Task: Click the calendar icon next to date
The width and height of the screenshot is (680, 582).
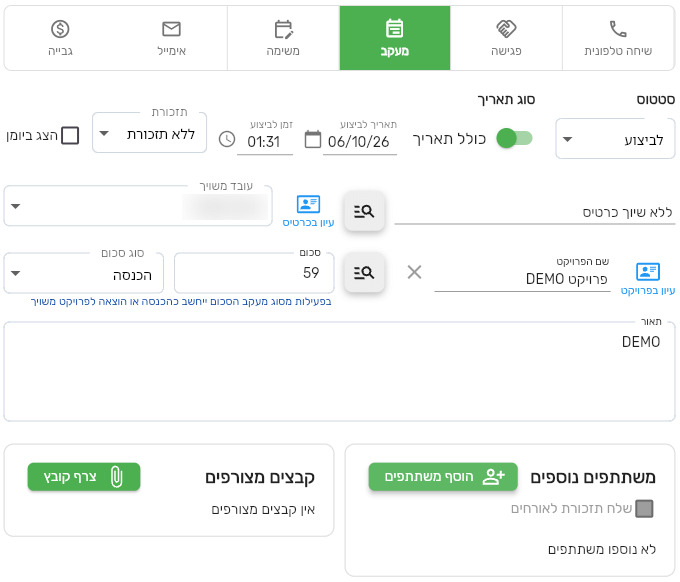Action: click(313, 140)
